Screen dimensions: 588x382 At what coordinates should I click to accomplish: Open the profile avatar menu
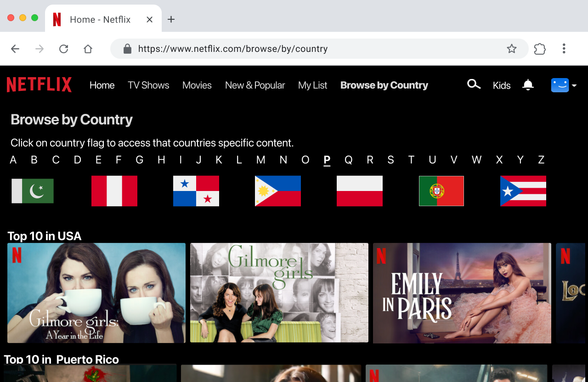tap(564, 85)
